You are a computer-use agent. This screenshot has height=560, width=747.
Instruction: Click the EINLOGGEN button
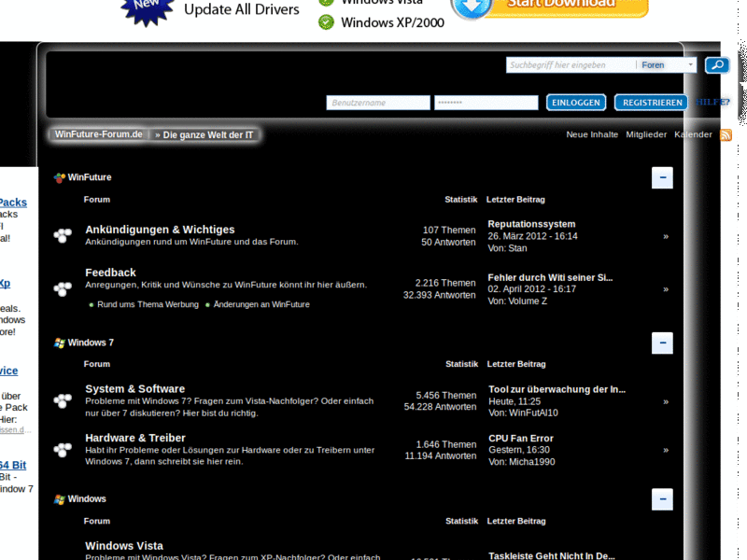point(576,103)
